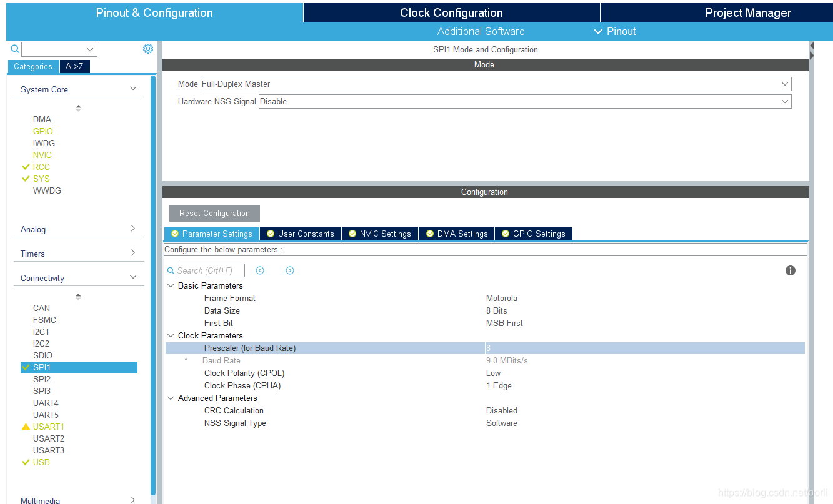Open the Pinout dropdown menu
Screen dimensions: 833x504
coord(615,31)
